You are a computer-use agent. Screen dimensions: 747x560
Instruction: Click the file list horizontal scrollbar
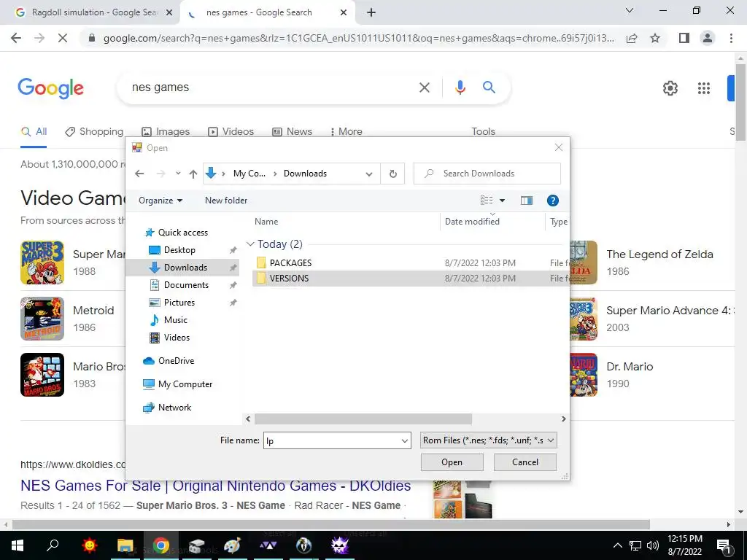point(363,419)
